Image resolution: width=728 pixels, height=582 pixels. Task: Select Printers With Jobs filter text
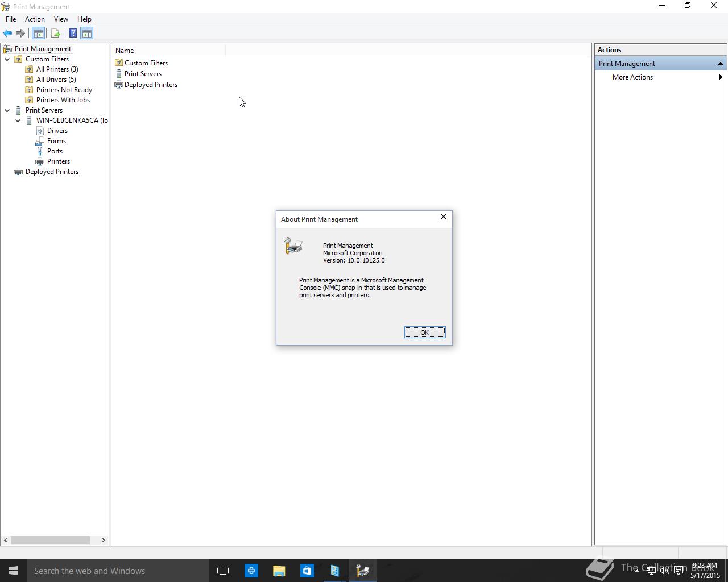[x=63, y=100]
